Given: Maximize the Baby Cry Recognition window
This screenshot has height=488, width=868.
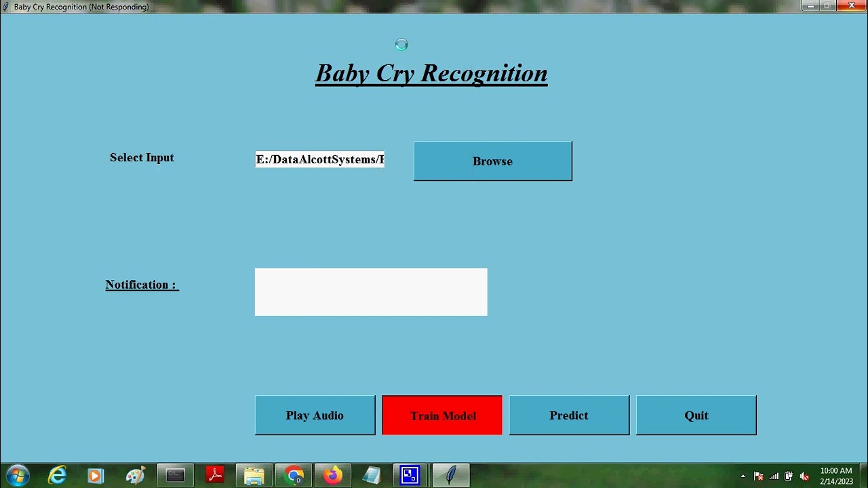Looking at the screenshot, I should point(827,5).
